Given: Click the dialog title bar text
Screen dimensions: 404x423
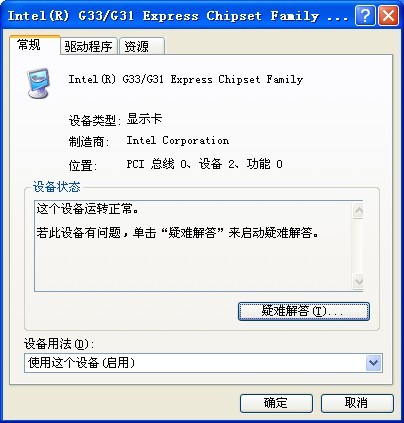Looking at the screenshot, I should pos(178,16).
